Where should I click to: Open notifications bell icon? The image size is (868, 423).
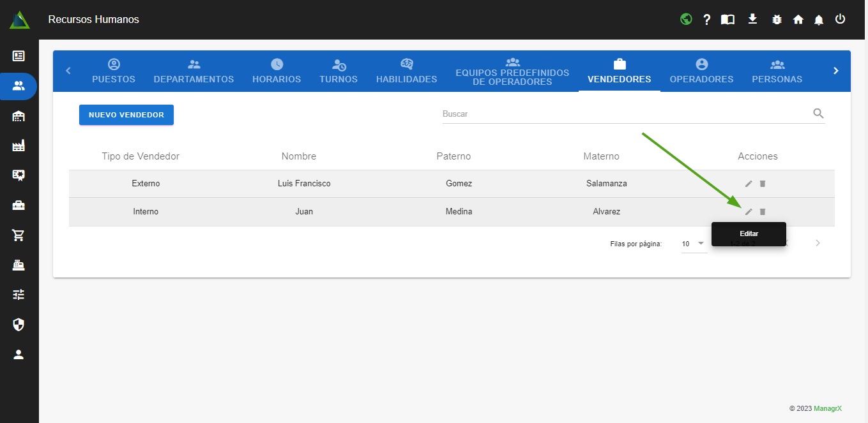[x=818, y=20]
